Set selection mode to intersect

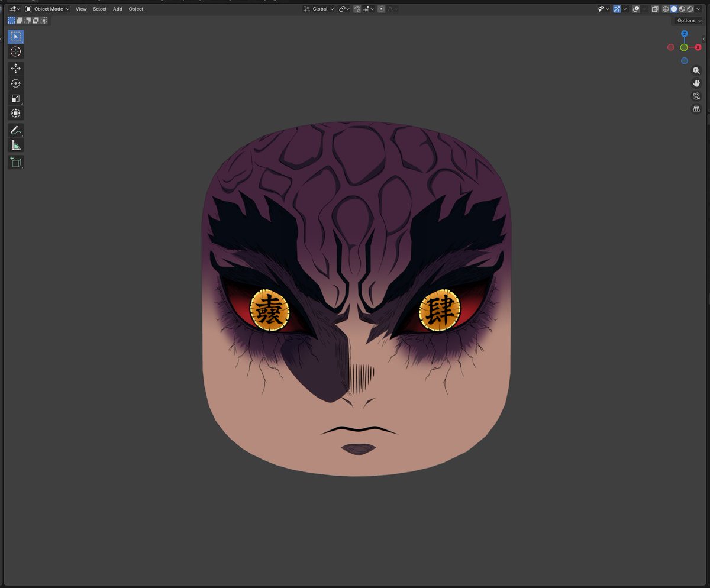coord(44,20)
